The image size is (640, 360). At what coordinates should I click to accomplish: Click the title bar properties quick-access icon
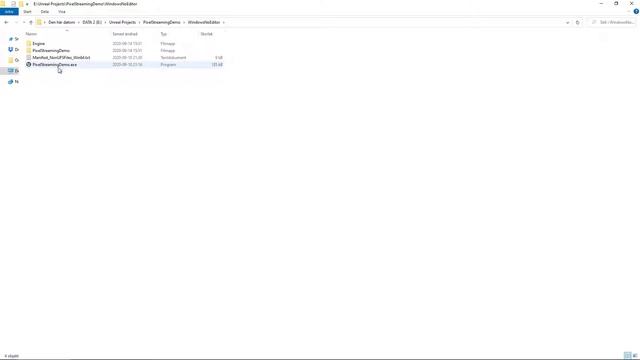[13, 4]
